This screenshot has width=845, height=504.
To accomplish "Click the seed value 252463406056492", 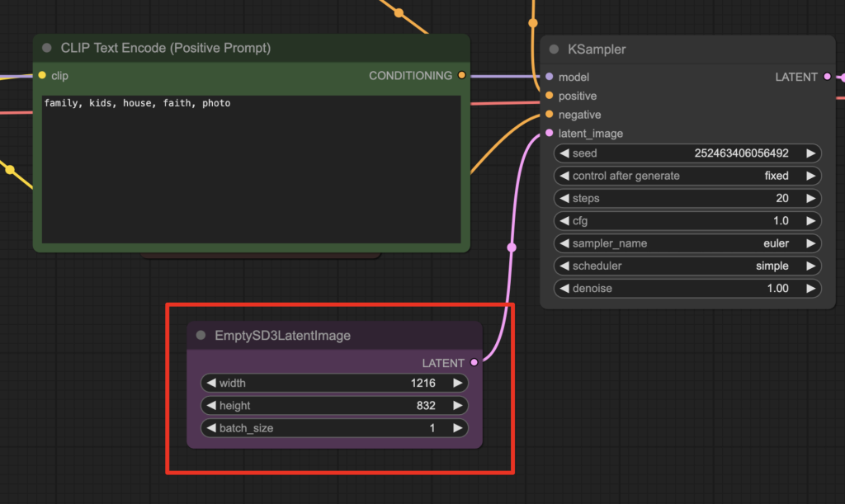I will [x=741, y=153].
